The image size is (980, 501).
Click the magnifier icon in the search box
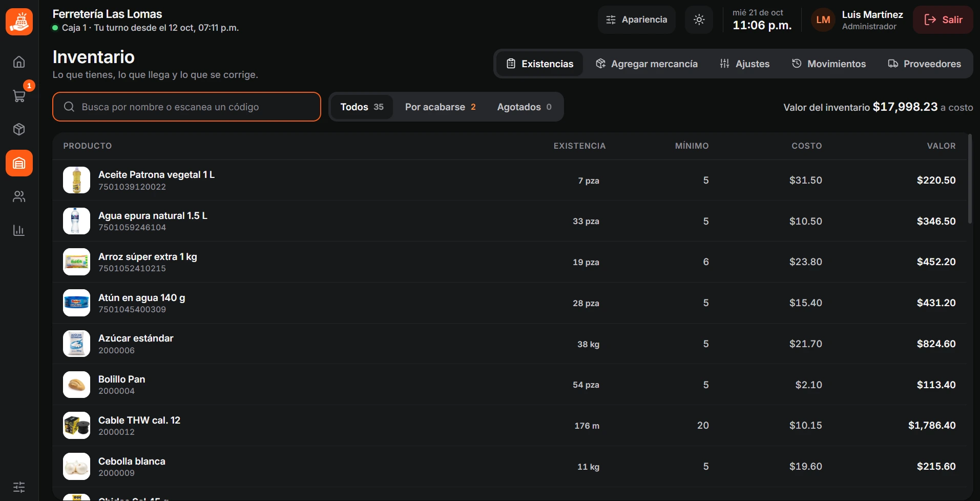click(x=69, y=107)
